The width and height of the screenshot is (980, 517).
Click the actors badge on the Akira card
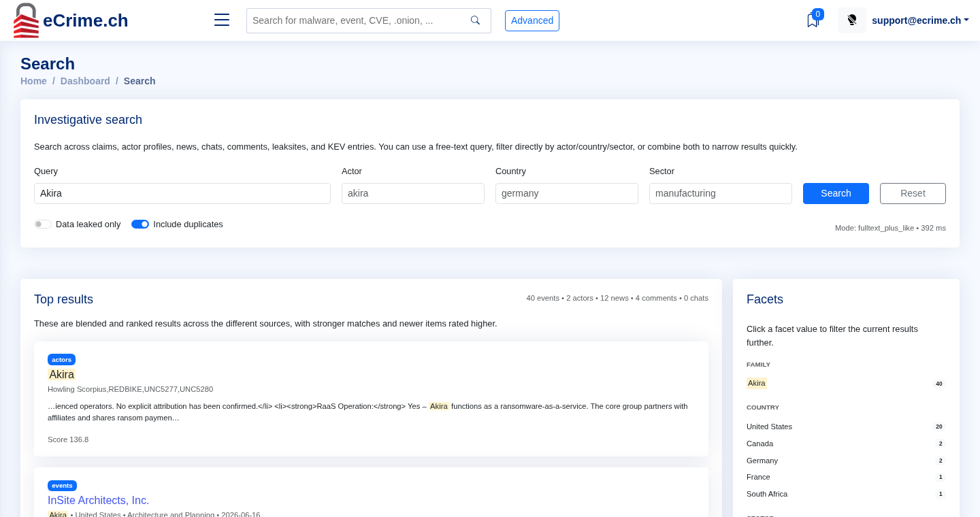pos(61,359)
